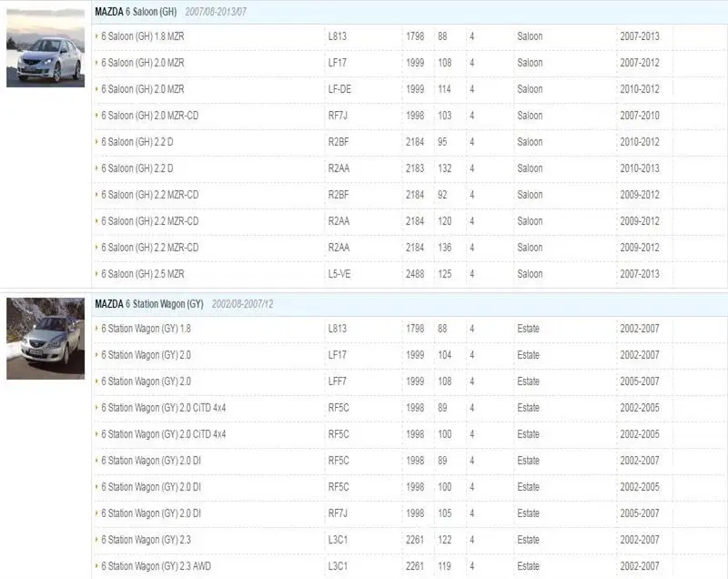Open 6 Saloon (GH) 2.5 MZR link
The width and height of the screenshot is (728, 579).
[x=143, y=274]
